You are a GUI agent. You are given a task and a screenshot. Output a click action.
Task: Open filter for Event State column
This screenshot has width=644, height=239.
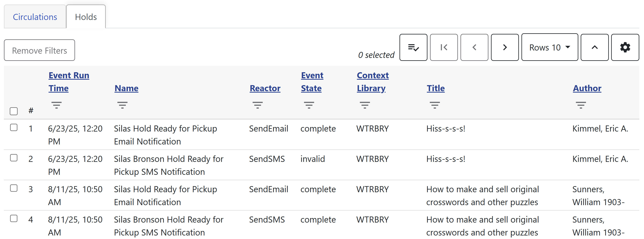pyautogui.click(x=309, y=105)
